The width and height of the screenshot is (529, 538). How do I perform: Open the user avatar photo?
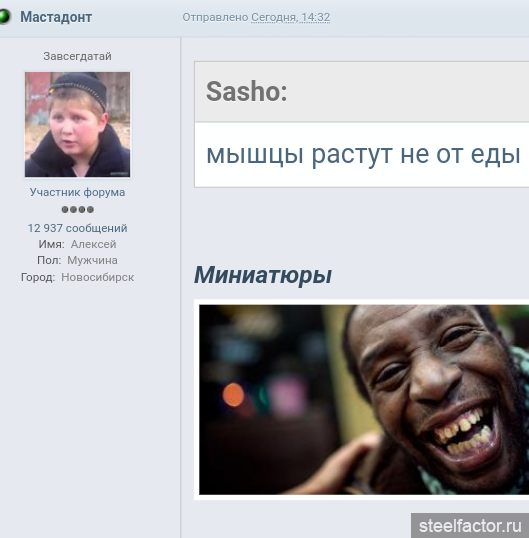click(78, 125)
